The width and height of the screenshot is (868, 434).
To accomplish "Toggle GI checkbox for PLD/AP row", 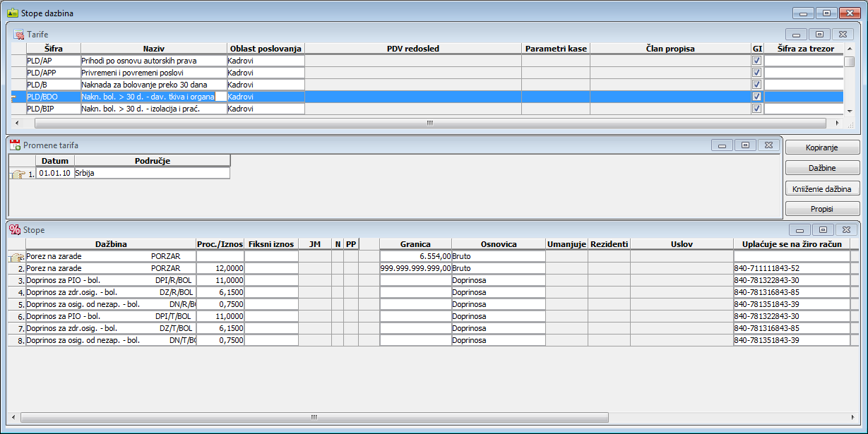I will point(756,61).
